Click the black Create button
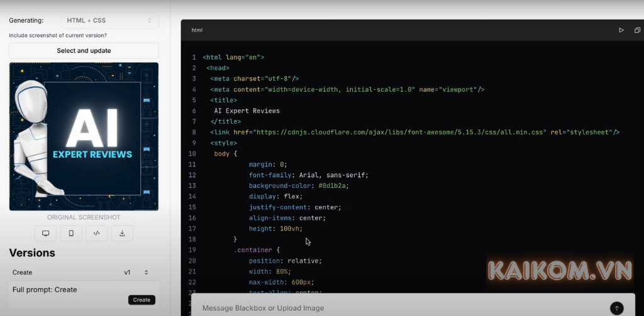 [x=142, y=300]
